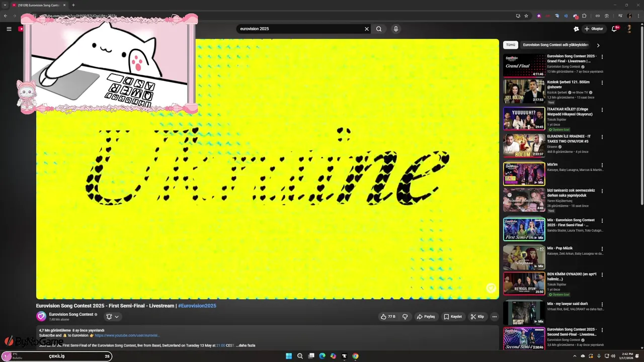The width and height of the screenshot is (644, 362).
Task: Open options menu for Kızılcık Şerbeti video
Action: (602, 82)
